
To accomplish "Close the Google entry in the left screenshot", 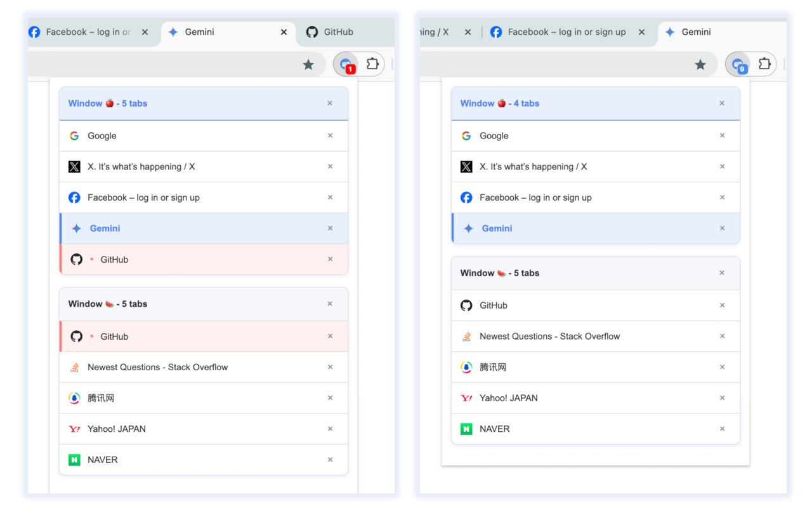I will click(330, 135).
